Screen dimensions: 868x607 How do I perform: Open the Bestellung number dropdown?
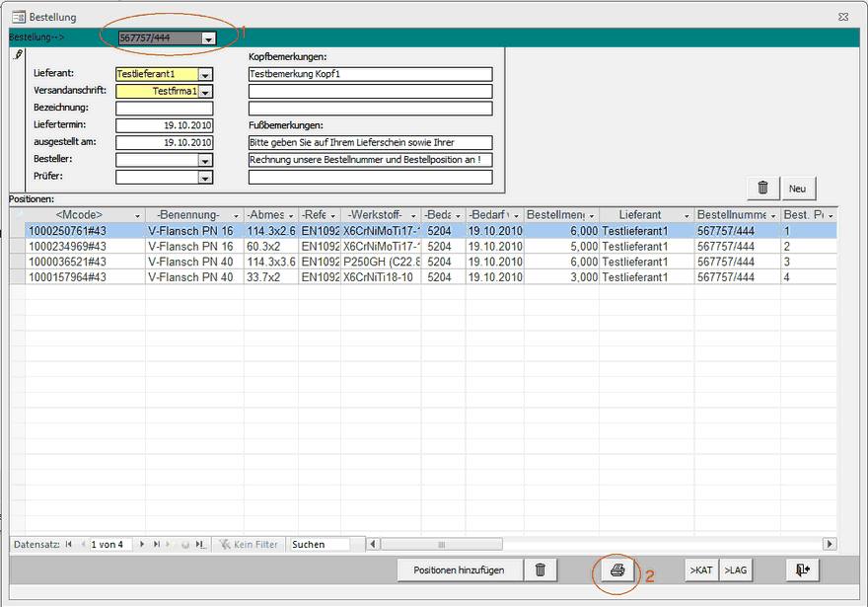click(207, 38)
